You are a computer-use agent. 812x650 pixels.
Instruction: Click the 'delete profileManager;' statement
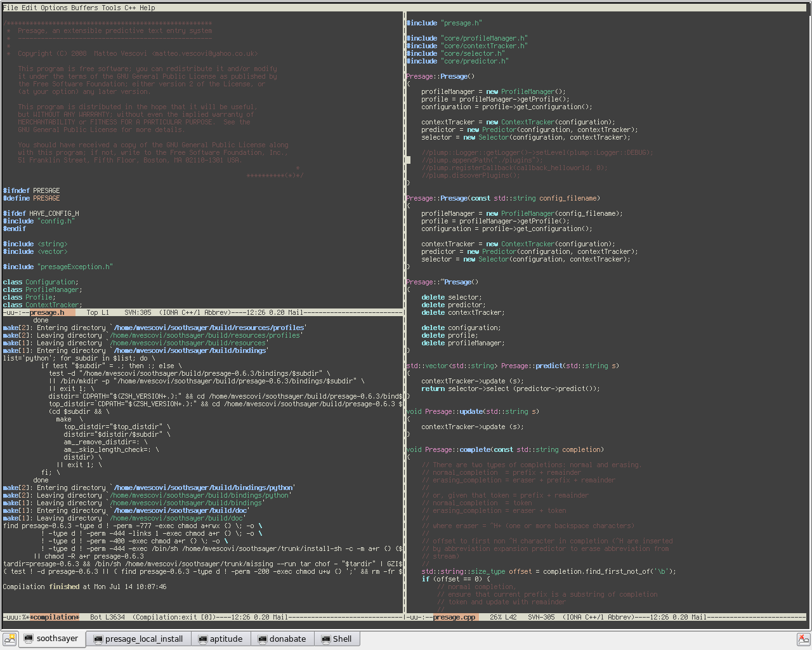coord(463,343)
